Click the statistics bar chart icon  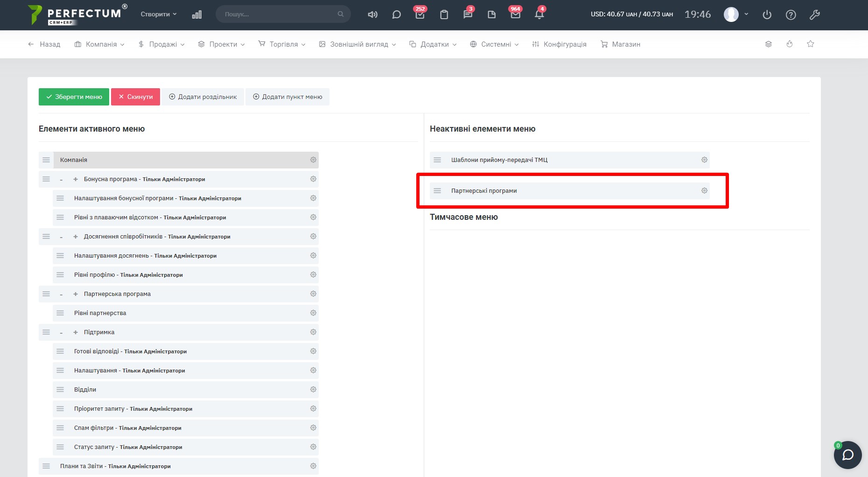196,14
